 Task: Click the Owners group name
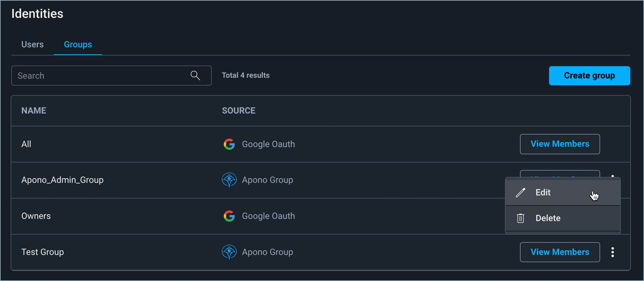(x=36, y=216)
